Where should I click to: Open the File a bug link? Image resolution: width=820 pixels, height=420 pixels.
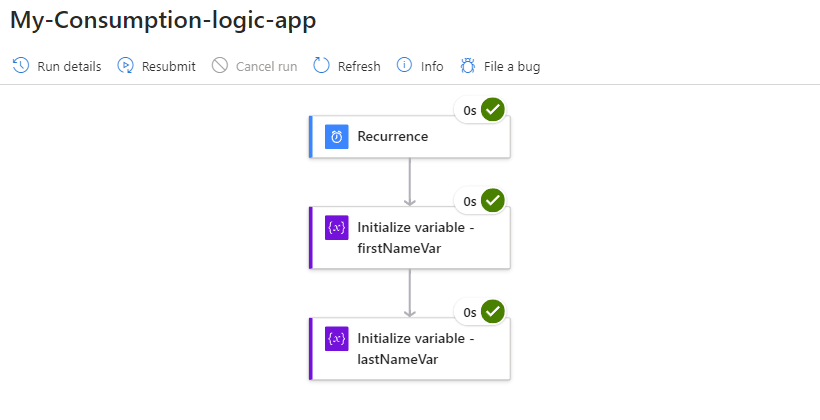pos(512,67)
